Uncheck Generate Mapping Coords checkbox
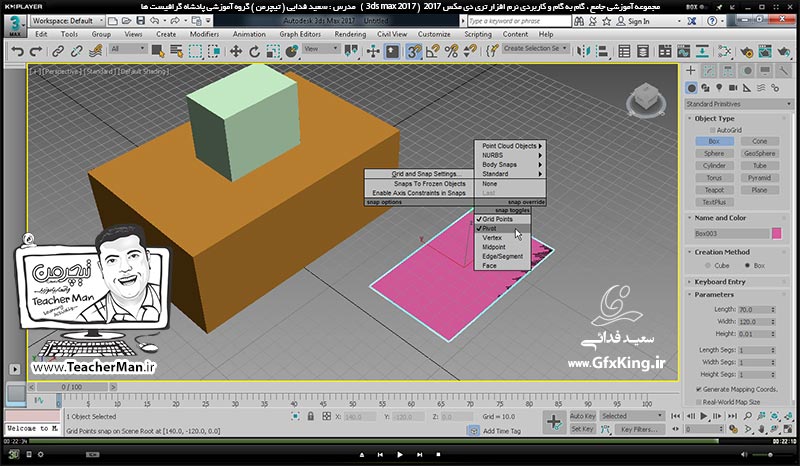 pos(698,389)
